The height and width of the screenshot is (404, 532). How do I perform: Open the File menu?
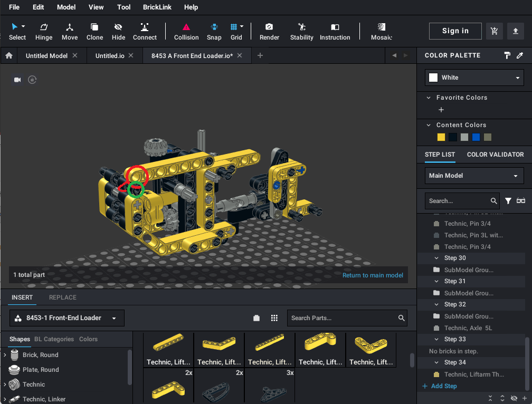coord(14,7)
